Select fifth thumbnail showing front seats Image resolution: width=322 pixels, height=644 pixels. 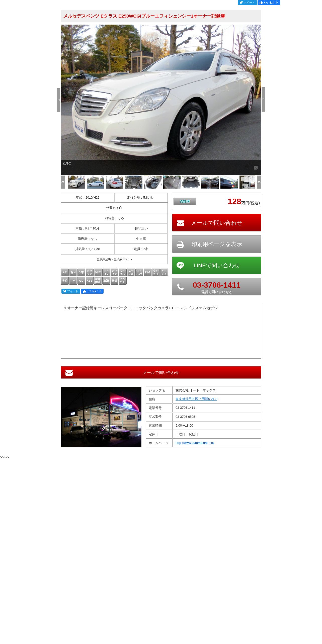pyautogui.click(x=153, y=182)
